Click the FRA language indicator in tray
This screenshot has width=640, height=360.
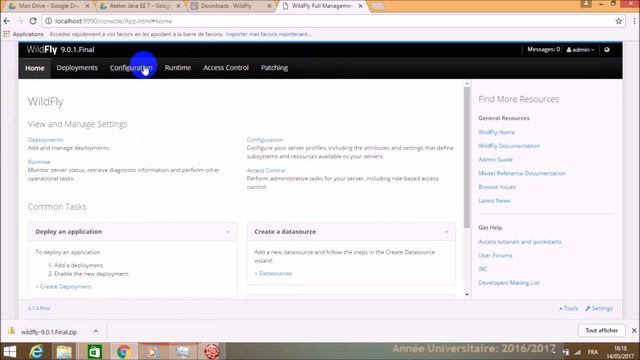593,352
